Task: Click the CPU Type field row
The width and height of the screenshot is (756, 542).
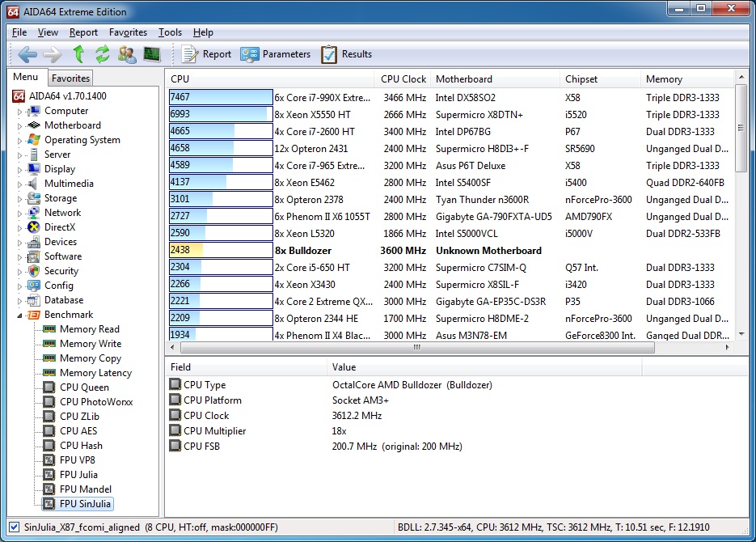Action: pyautogui.click(x=405, y=385)
